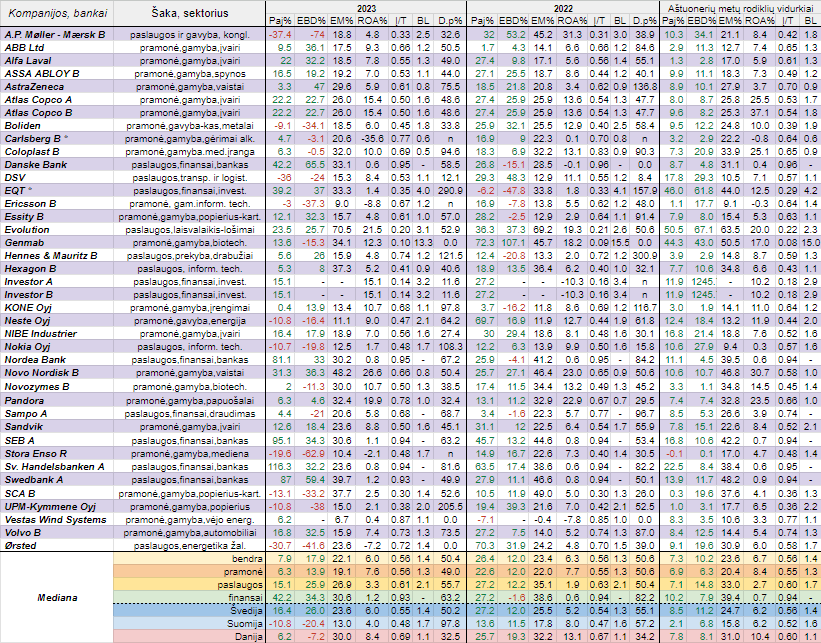This screenshot has width=821, height=643.
Task: Select the 'Hexagon B' row label
Action: click(57, 269)
